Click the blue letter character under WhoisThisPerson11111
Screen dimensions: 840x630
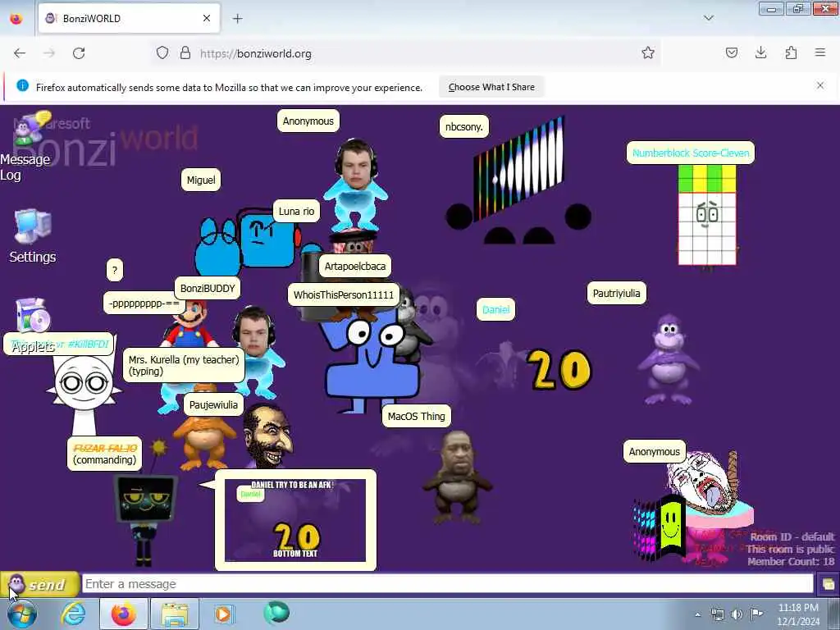(372, 364)
